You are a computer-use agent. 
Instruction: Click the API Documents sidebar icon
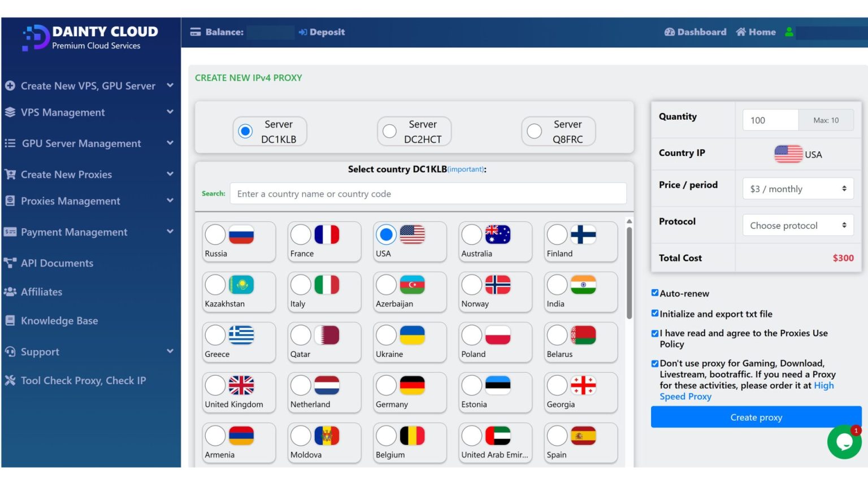pyautogui.click(x=10, y=263)
